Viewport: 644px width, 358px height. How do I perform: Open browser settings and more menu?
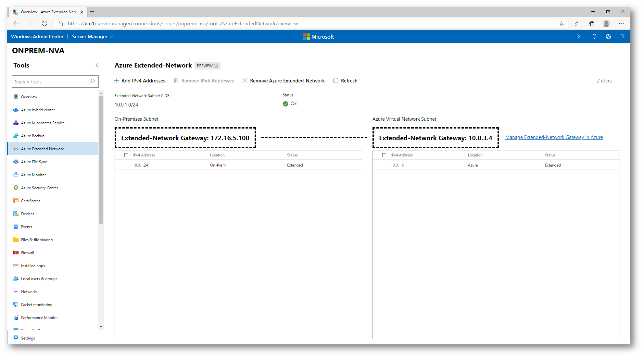tap(621, 23)
